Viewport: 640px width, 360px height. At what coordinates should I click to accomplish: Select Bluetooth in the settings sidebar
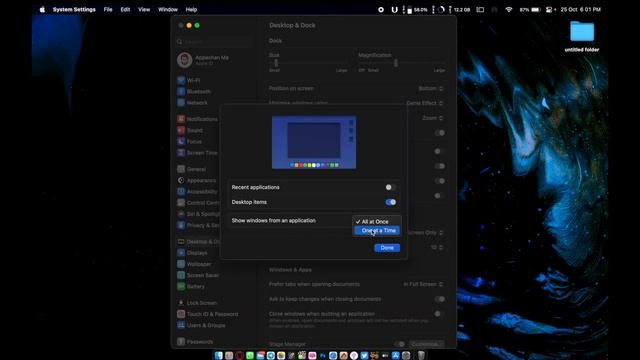[x=194, y=91]
